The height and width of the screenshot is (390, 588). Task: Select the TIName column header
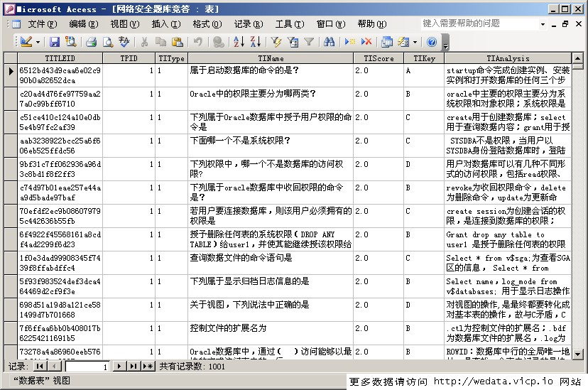271,58
